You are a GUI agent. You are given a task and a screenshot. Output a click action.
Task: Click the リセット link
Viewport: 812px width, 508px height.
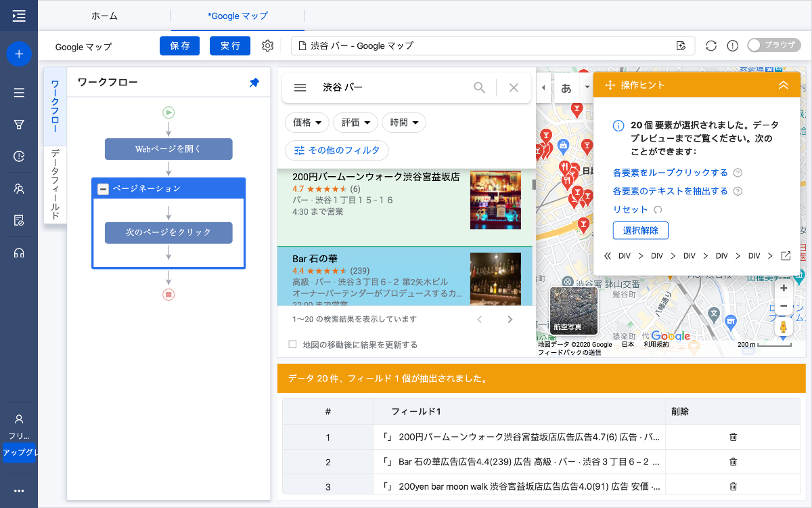631,210
